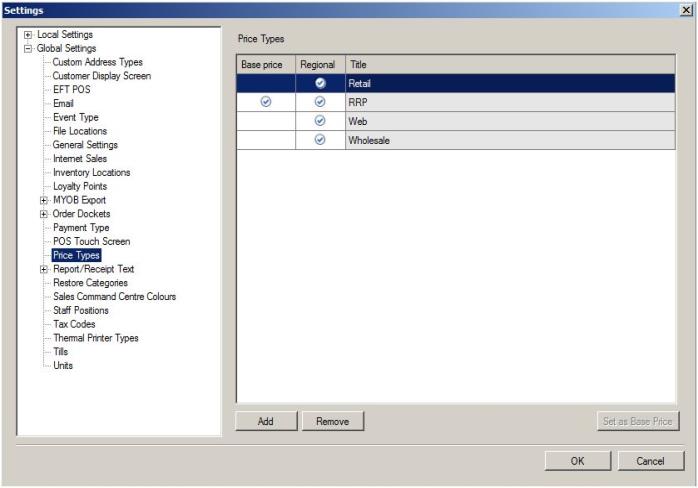
Task: Click Base price checkmark in RRP row
Action: coord(265,102)
